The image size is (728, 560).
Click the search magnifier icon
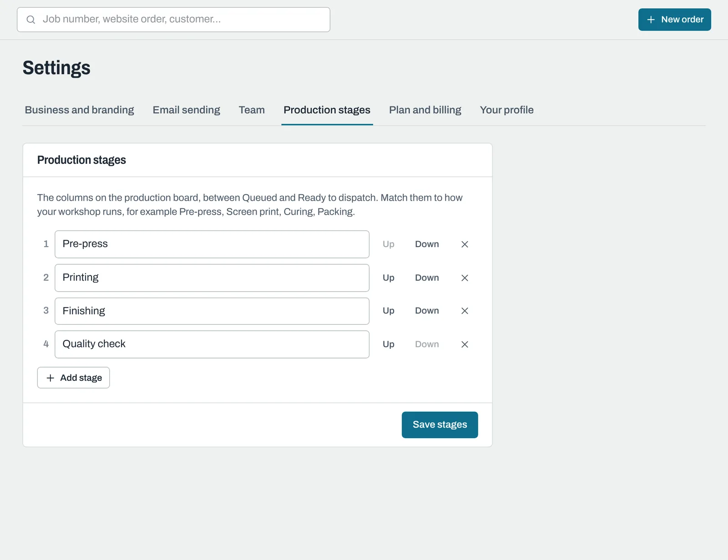[30, 20]
